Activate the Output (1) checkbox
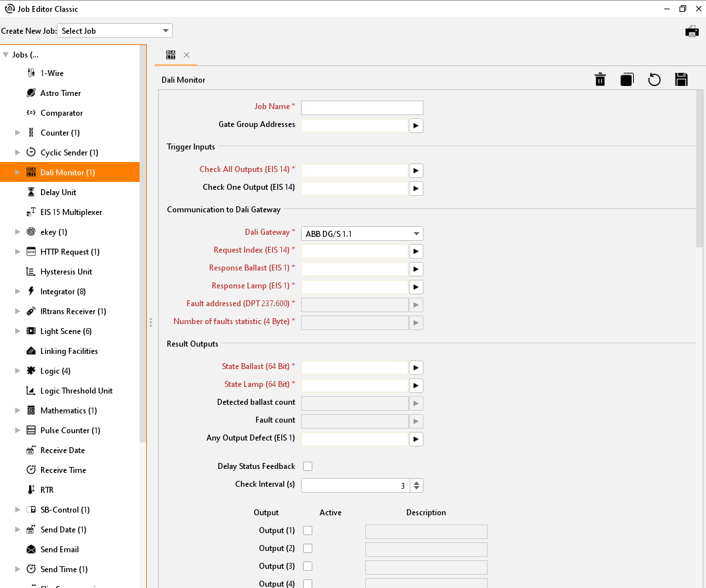 [x=308, y=530]
